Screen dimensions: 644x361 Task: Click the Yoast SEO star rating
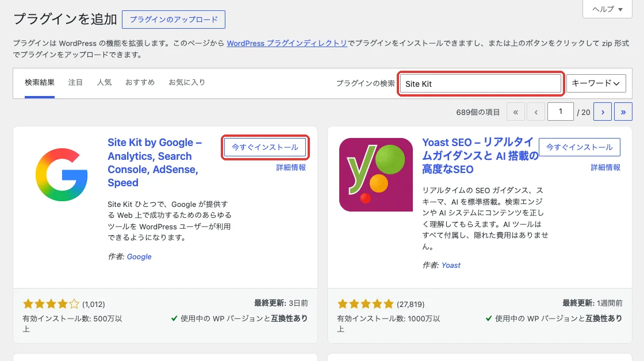[x=366, y=304]
